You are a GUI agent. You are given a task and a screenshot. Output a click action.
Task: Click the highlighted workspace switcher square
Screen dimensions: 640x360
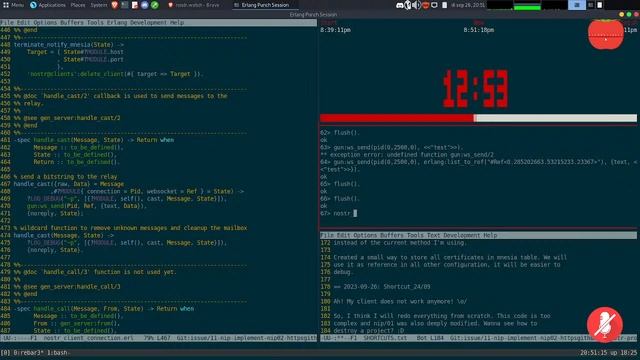tap(577, 5)
